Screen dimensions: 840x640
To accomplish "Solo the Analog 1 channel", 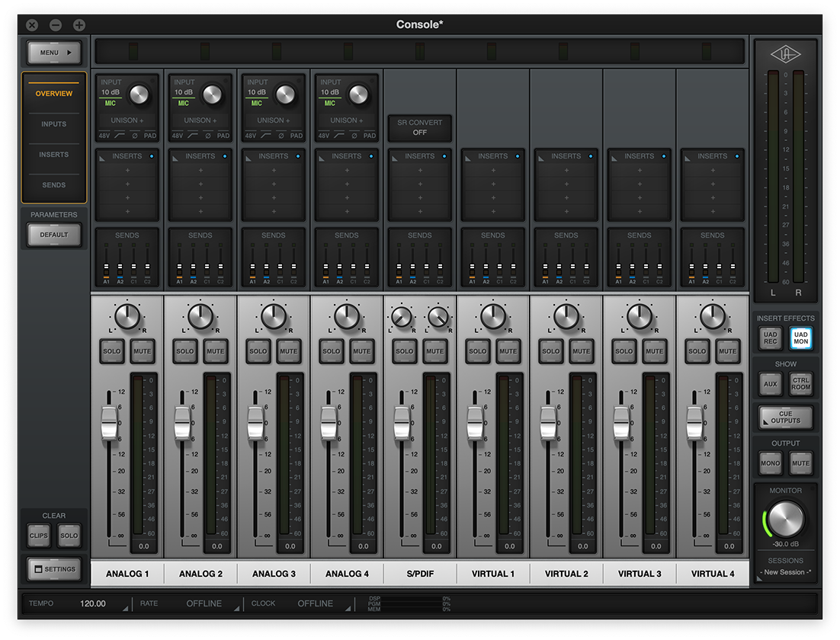I will 112,351.
